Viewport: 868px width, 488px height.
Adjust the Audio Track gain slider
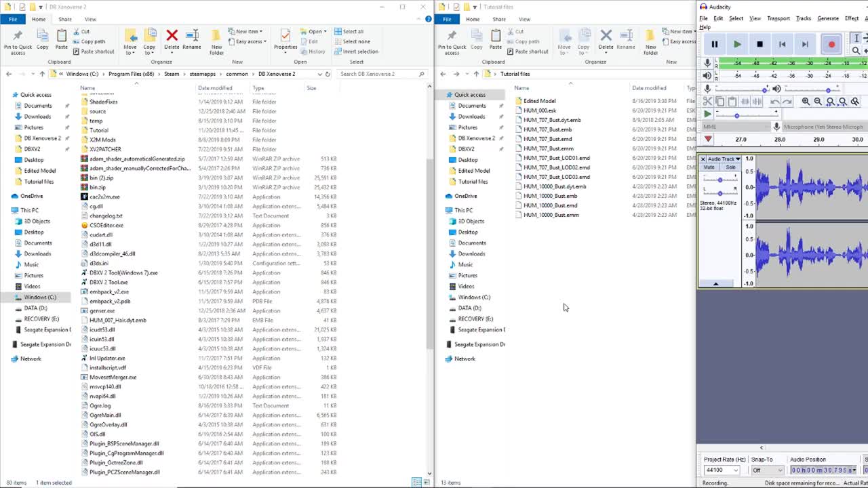click(719, 180)
